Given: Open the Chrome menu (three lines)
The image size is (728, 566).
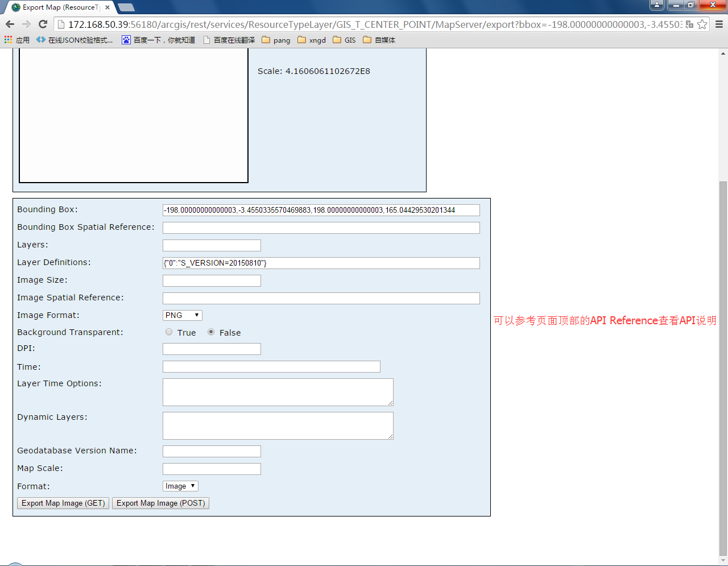Looking at the screenshot, I should (719, 24).
